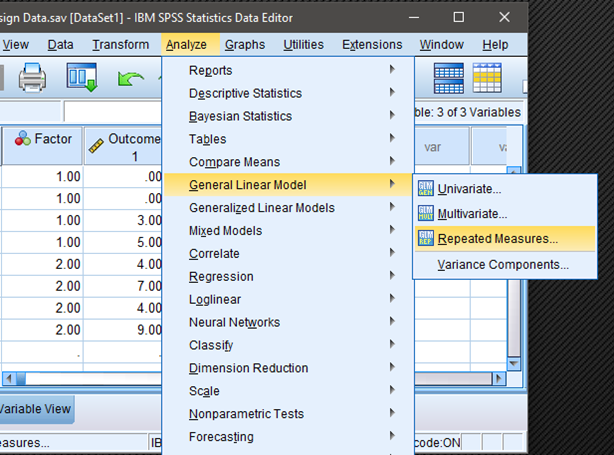Viewport: 614px width, 455px height.
Task: Expand the Compare Means submenu
Action: (x=288, y=162)
